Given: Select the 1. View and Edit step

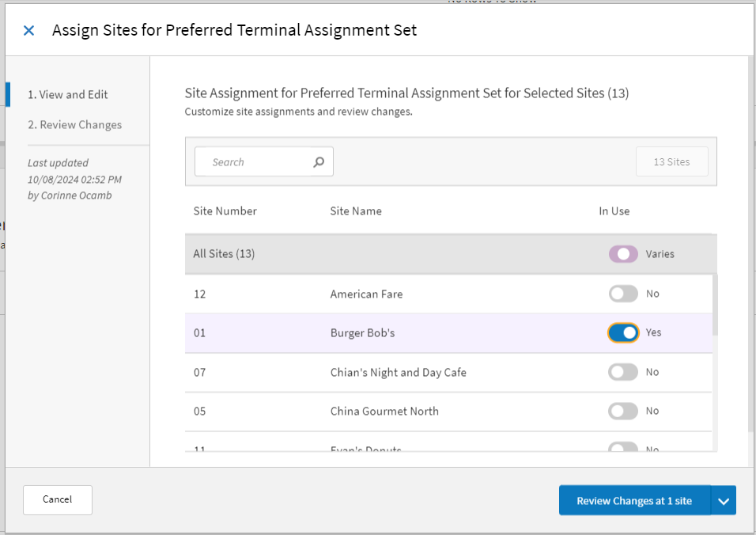Looking at the screenshot, I should [66, 94].
